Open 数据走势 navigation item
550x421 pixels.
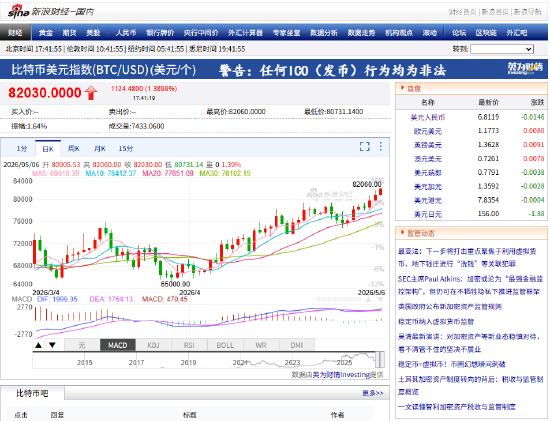point(361,33)
